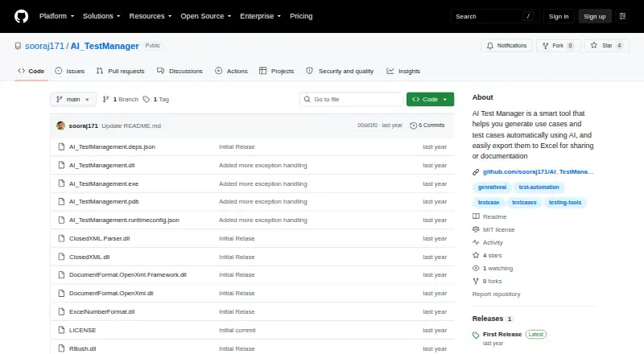
Task: Open AI_TestManagement.deps.json file
Action: pyautogui.click(x=112, y=146)
